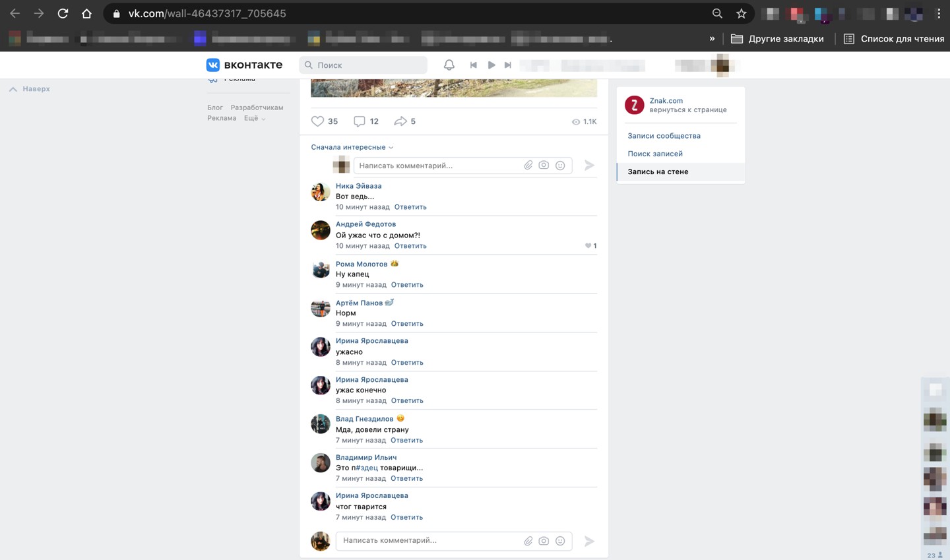Screen dimensions: 950x560
Task: Reload the page in browser
Action: 63,13
